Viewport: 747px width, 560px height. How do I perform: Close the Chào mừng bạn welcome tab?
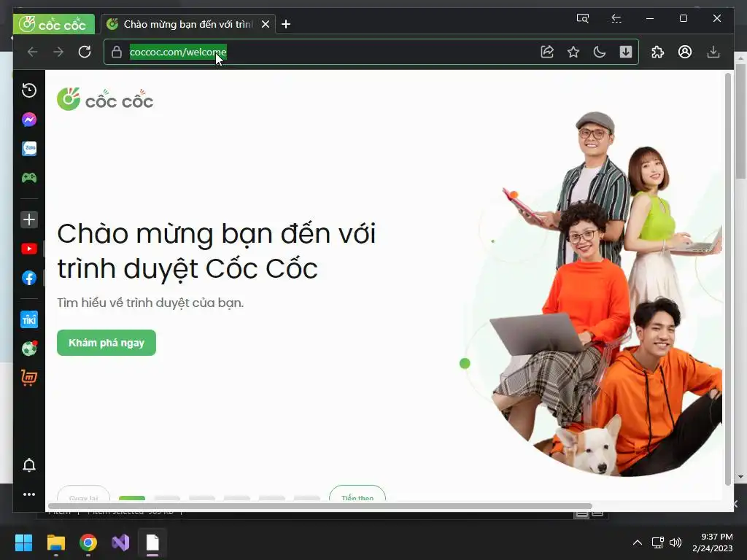pyautogui.click(x=266, y=24)
